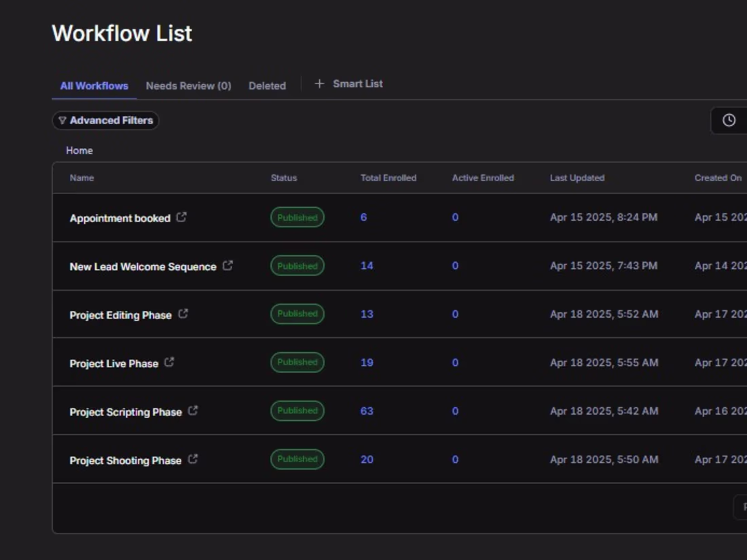Click the plus icon for Smart List
Viewport: 747px width, 560px height.
[319, 83]
